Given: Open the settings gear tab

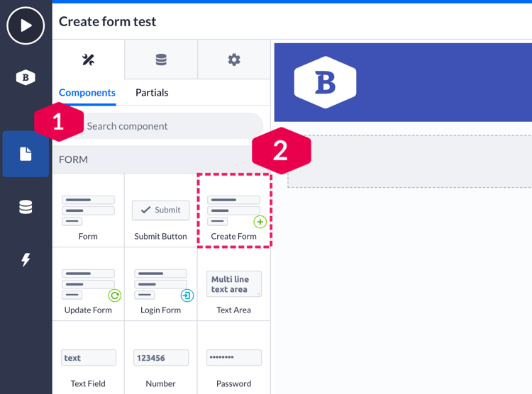Looking at the screenshot, I should pyautogui.click(x=234, y=60).
